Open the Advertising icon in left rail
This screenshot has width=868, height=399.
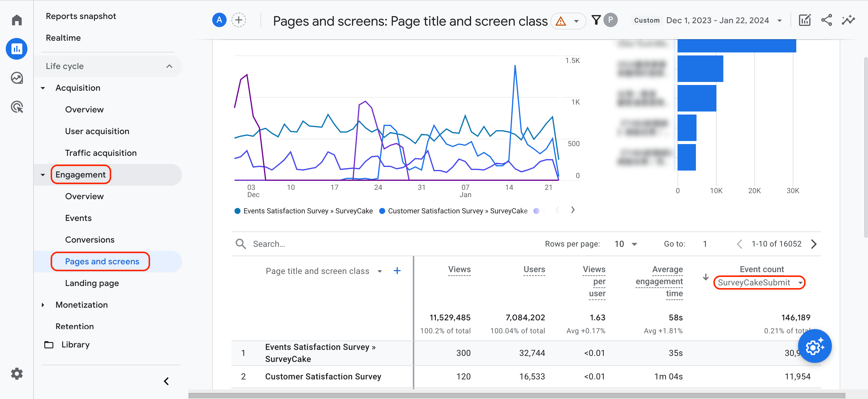[x=17, y=107]
